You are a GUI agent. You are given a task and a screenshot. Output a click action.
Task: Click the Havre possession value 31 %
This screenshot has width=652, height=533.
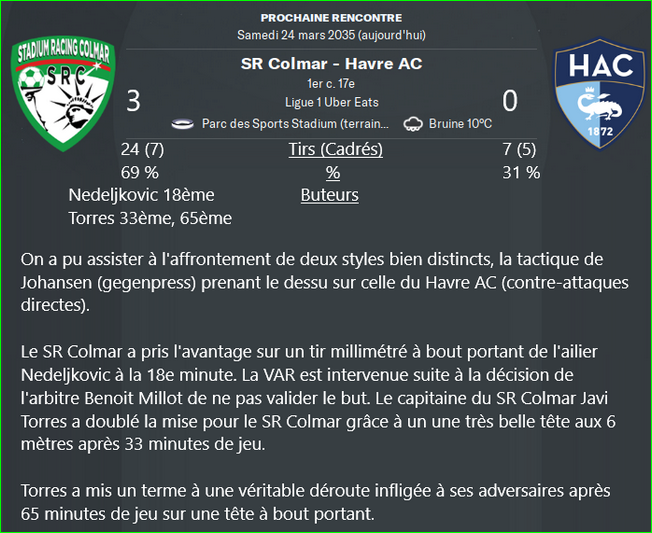point(521,173)
